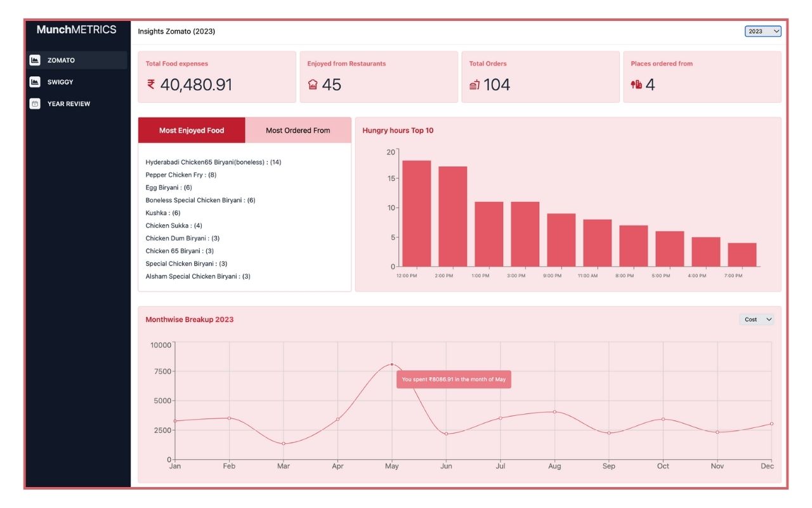This screenshot has width=812, height=508.
Task: Open the ZOMATO sidebar section
Action: [x=77, y=60]
